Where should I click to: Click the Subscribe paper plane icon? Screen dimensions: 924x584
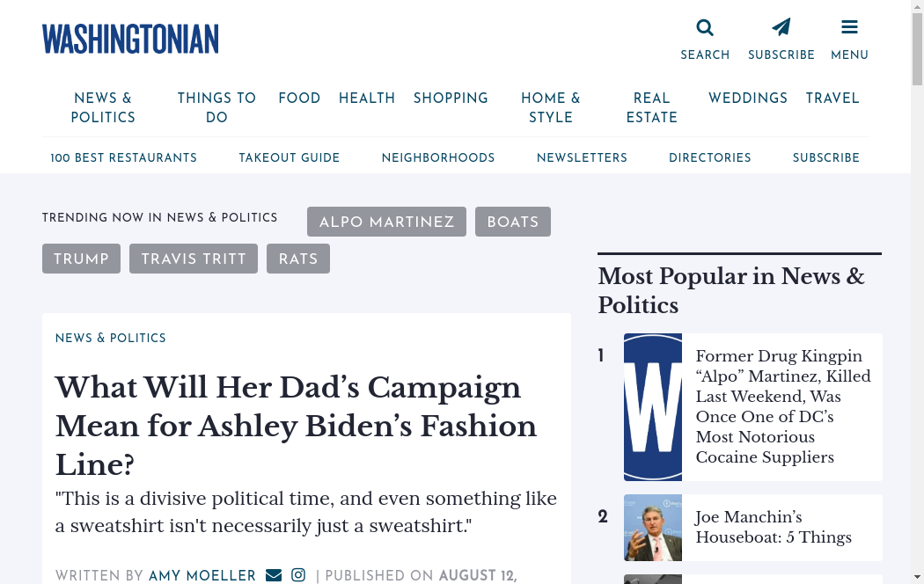(781, 27)
